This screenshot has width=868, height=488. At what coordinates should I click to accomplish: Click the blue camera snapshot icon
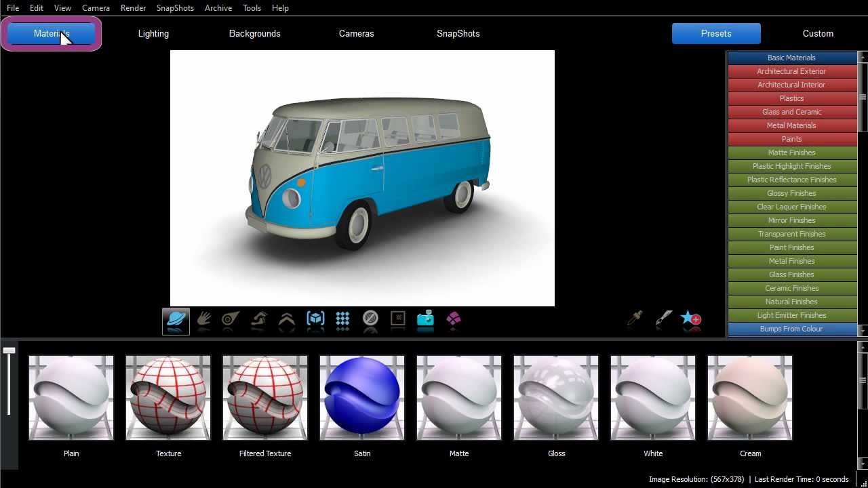[x=425, y=319]
